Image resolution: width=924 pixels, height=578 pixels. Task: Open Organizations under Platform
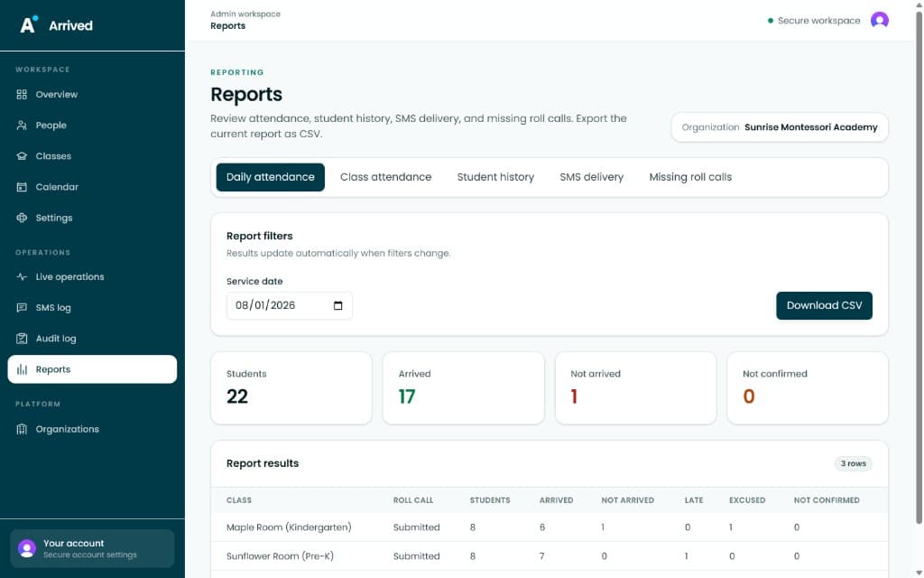pos(92,429)
